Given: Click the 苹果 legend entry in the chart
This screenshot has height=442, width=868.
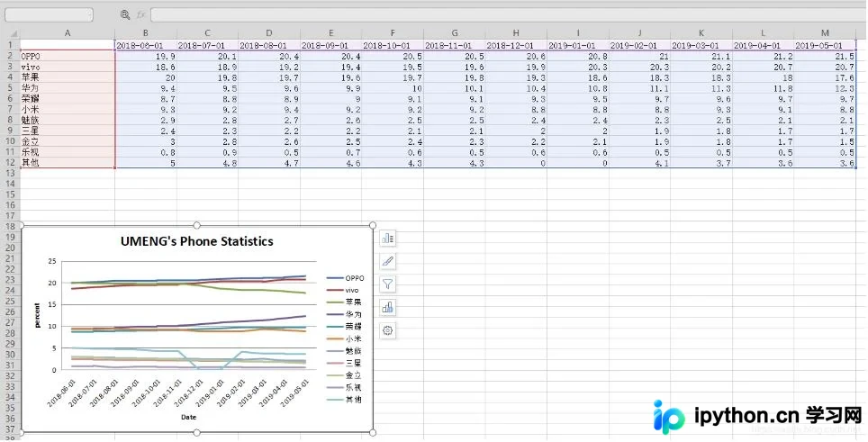Looking at the screenshot, I should (344, 302).
